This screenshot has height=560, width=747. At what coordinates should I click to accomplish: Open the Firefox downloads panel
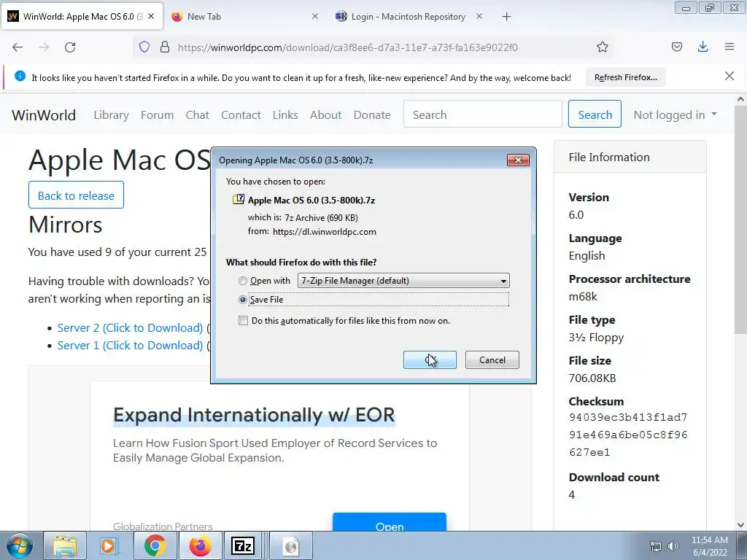tap(703, 47)
